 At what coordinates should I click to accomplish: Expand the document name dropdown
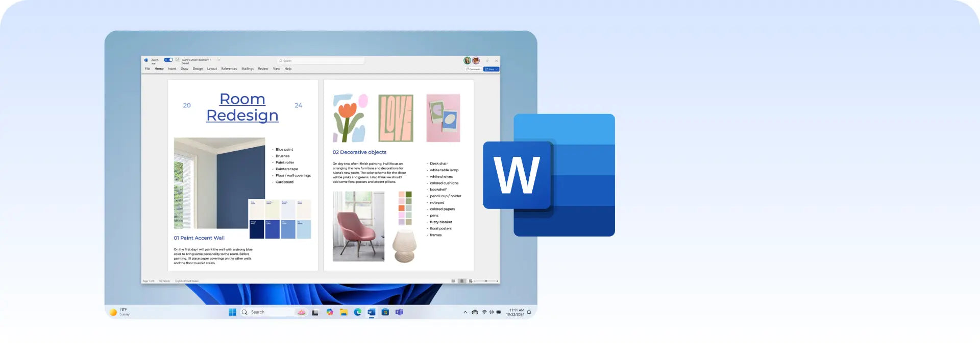(x=219, y=60)
